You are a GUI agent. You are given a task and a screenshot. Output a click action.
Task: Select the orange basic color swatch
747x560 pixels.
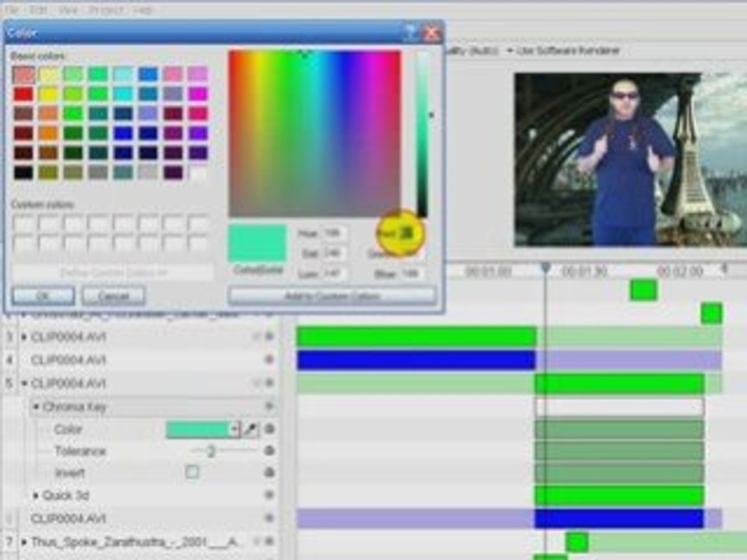pyautogui.click(x=48, y=133)
